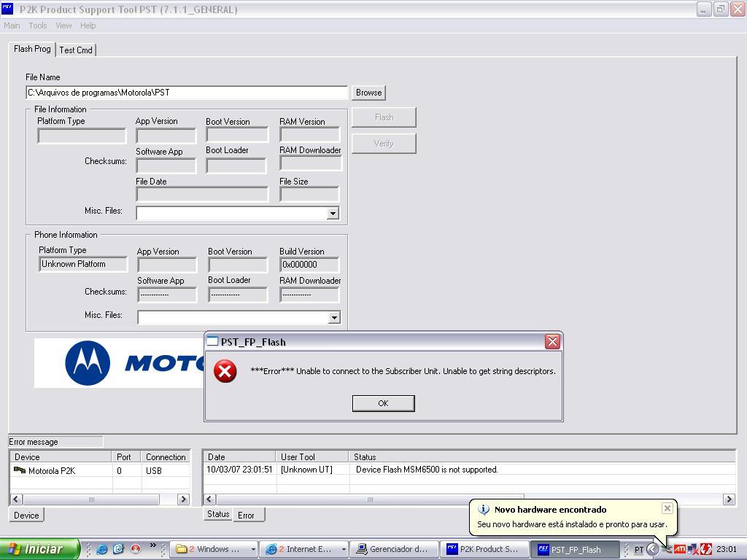Show more quick launch icons chevron
Image resolution: width=747 pixels, height=560 pixels.
152,545
